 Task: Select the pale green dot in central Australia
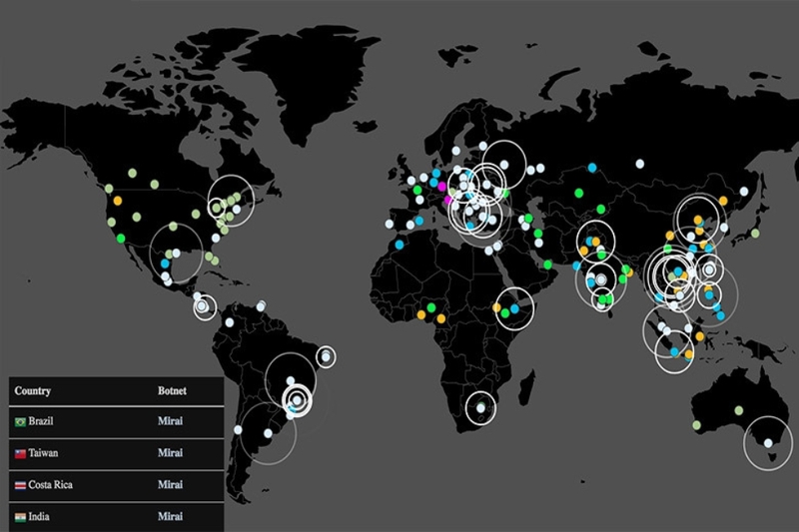coord(739,410)
